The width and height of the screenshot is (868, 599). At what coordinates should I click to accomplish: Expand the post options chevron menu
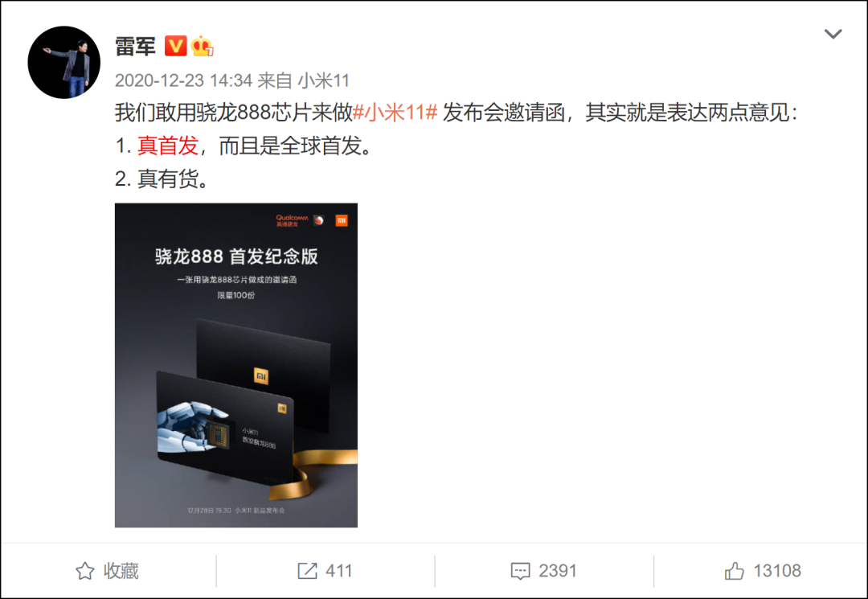point(833,34)
